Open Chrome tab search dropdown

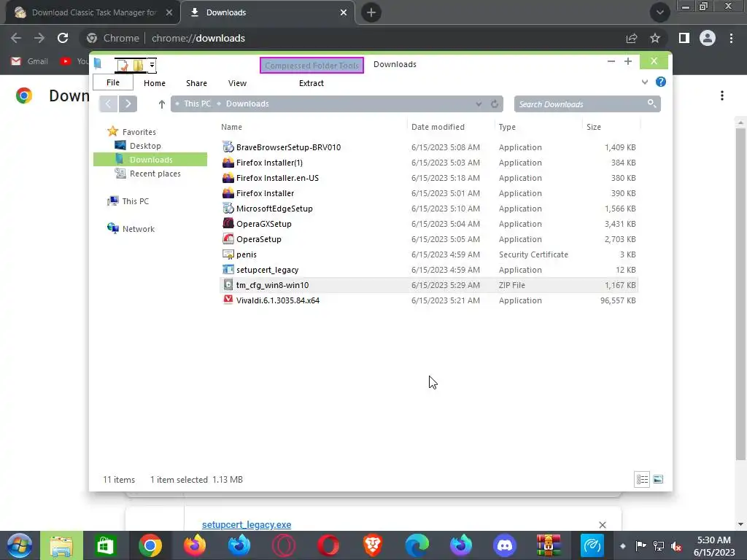click(x=659, y=12)
